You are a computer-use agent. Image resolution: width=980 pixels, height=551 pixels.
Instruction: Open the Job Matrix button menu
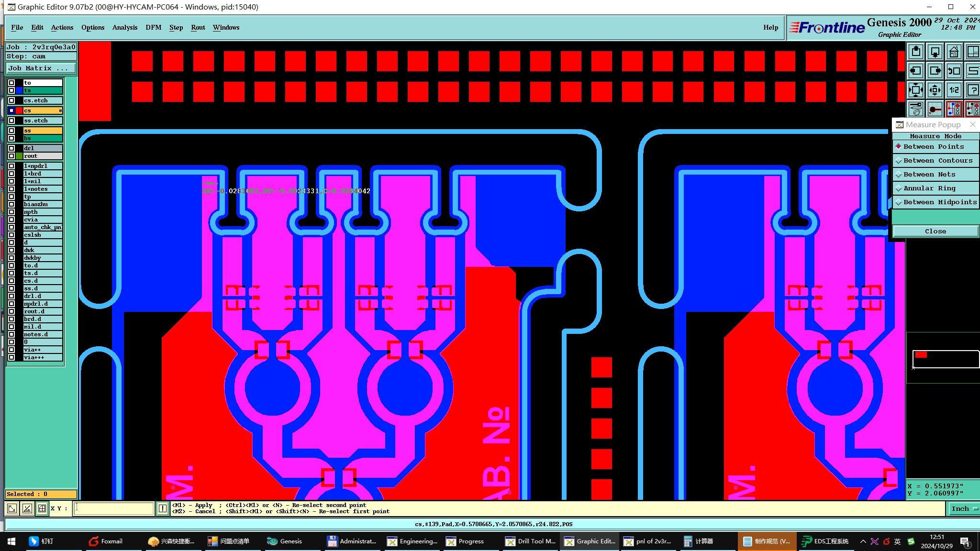tap(41, 68)
